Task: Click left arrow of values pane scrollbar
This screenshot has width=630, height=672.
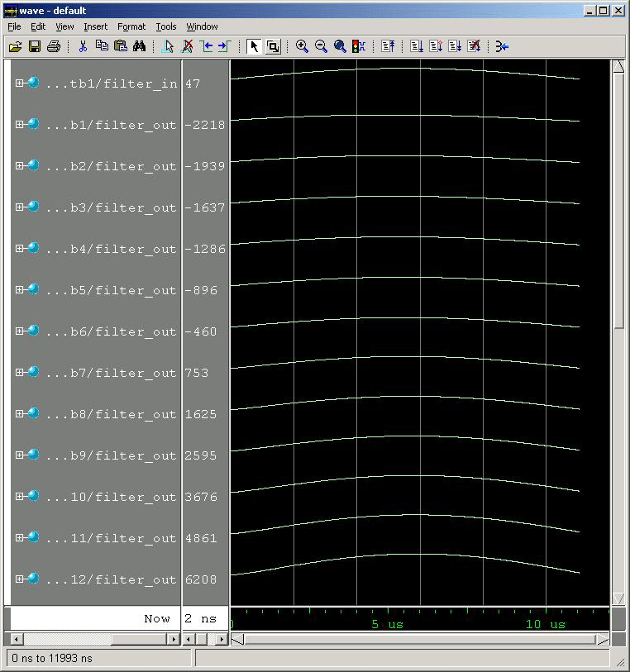Action: point(189,640)
